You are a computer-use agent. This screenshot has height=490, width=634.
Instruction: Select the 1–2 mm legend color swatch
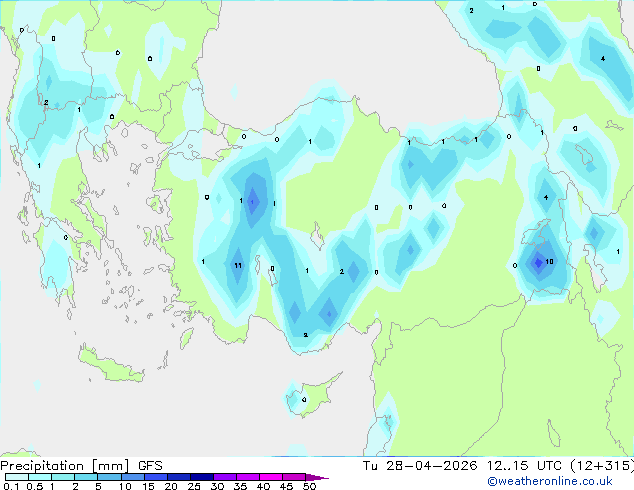point(63,477)
